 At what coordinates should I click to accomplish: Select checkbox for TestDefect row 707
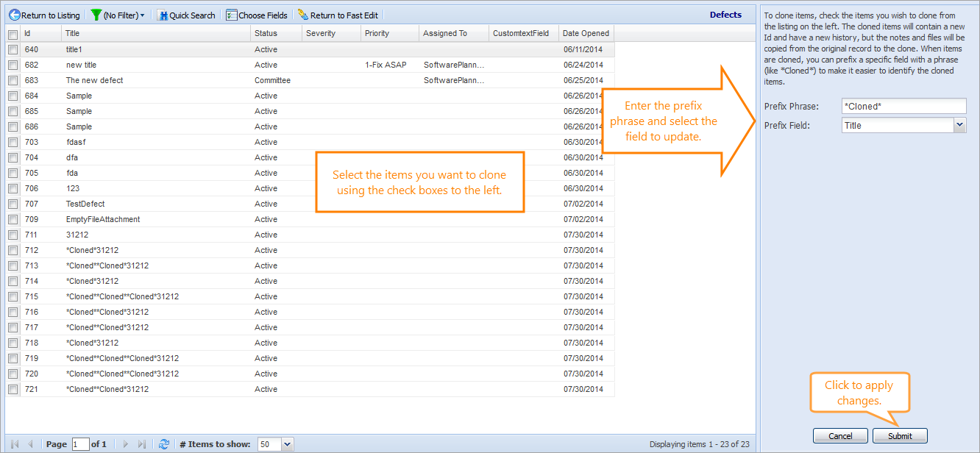[x=13, y=204]
